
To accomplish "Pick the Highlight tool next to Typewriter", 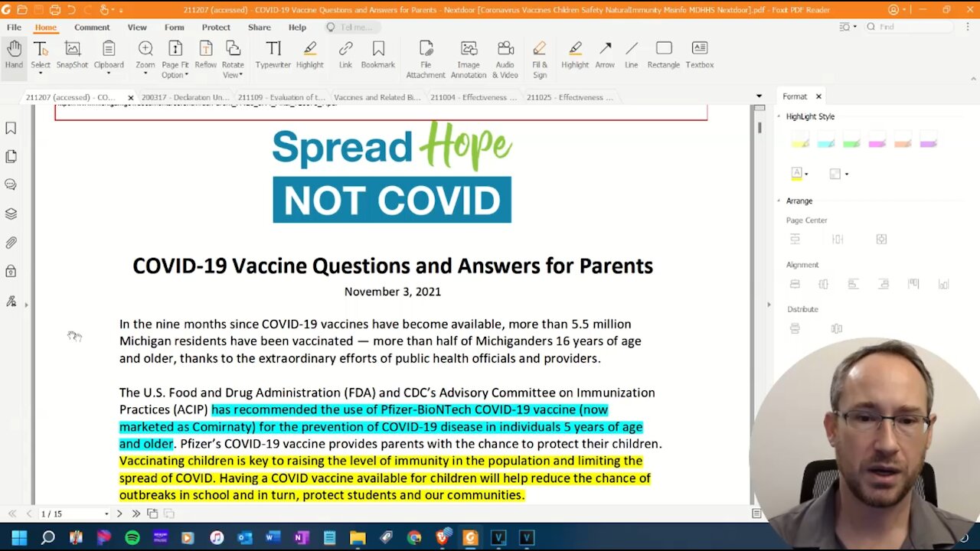I will (x=309, y=55).
